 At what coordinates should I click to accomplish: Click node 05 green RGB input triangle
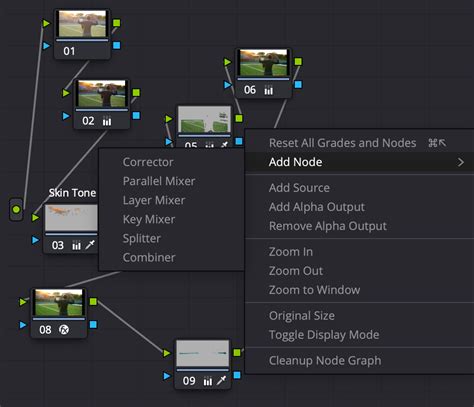tap(169, 119)
